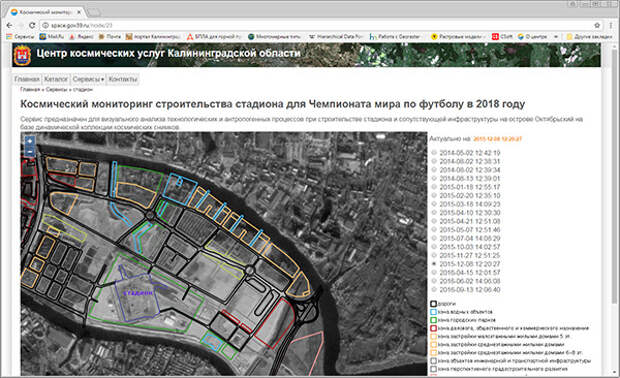This screenshot has width=620, height=378.
Task: Select the 2014-05-02 12:42:19 image date
Action: [x=434, y=153]
